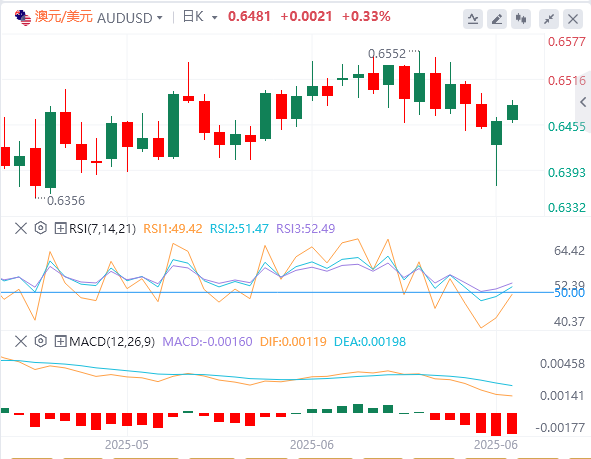This screenshot has height=459, width=591.
Task: Expand the right side panel chevron
Action: coord(583,102)
